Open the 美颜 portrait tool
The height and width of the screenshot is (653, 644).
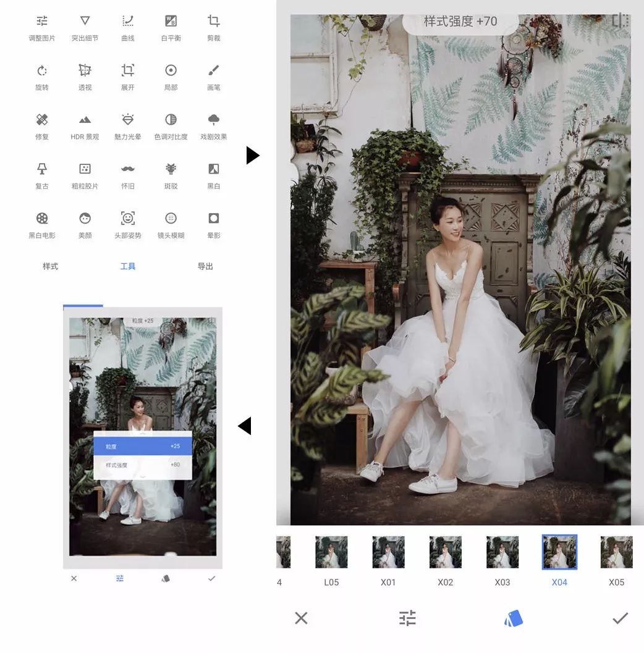[x=85, y=225]
